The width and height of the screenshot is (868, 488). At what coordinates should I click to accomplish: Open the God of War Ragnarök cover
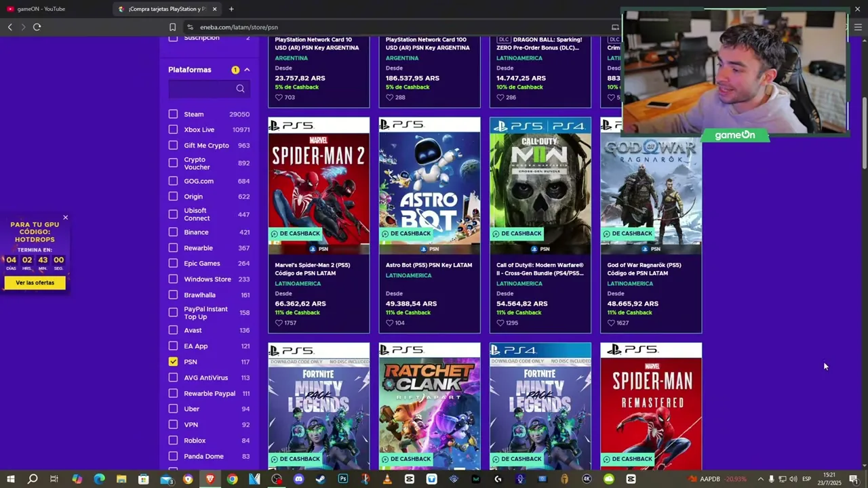[651, 186]
